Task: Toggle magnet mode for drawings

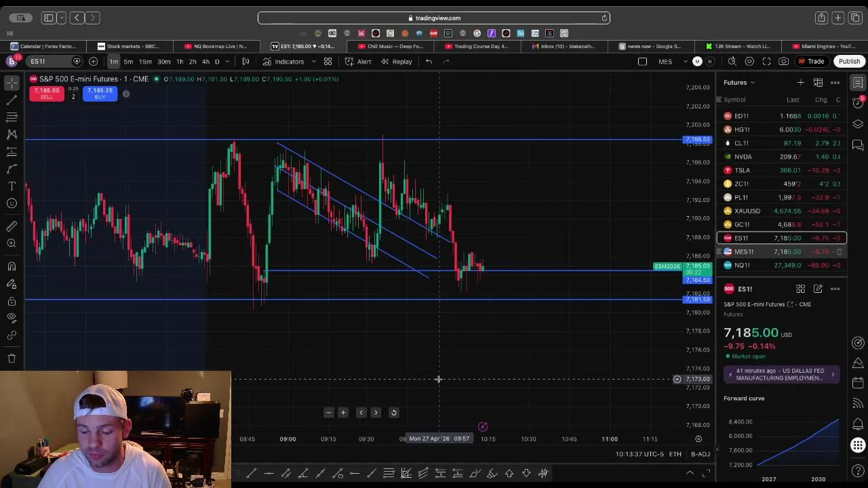Action: pyautogui.click(x=12, y=266)
